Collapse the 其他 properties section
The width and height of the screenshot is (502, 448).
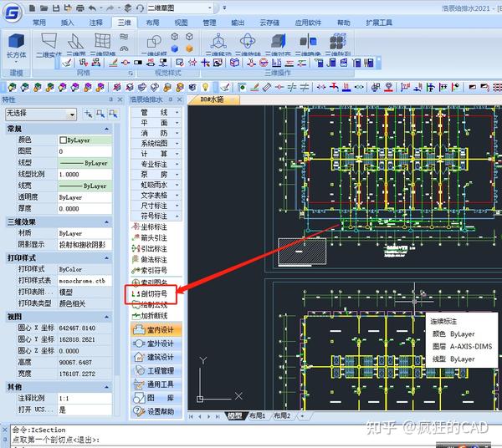coord(106,387)
